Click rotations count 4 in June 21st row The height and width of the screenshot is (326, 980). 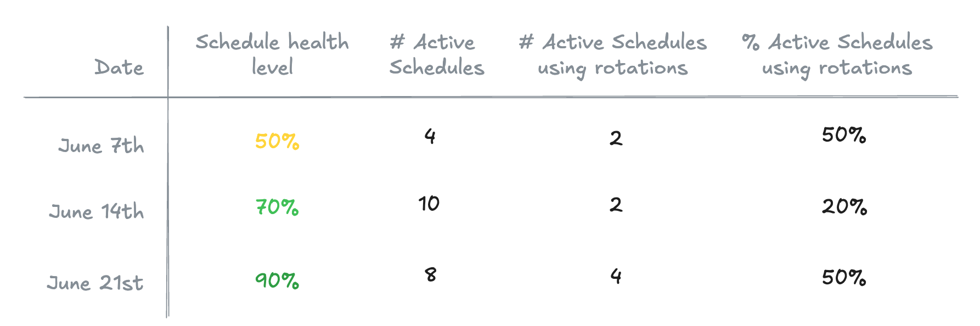[616, 276]
